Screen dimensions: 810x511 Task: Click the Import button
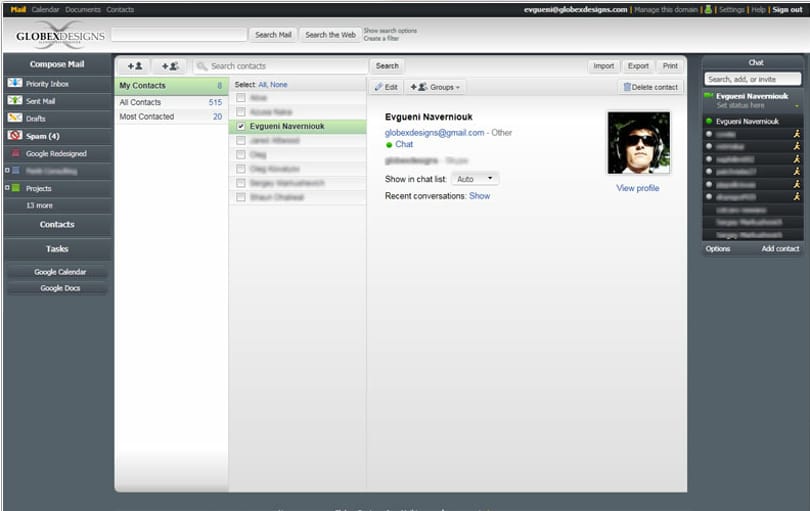603,66
